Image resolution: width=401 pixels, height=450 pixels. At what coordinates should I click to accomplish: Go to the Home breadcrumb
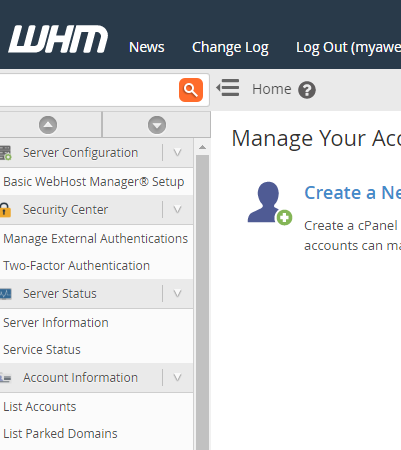click(x=271, y=89)
